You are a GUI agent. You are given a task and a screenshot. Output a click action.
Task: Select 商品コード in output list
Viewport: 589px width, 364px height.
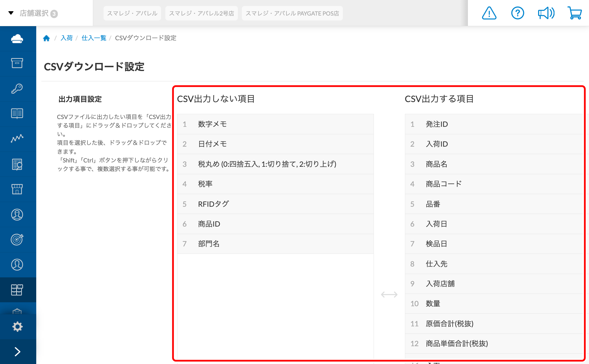coord(494,184)
